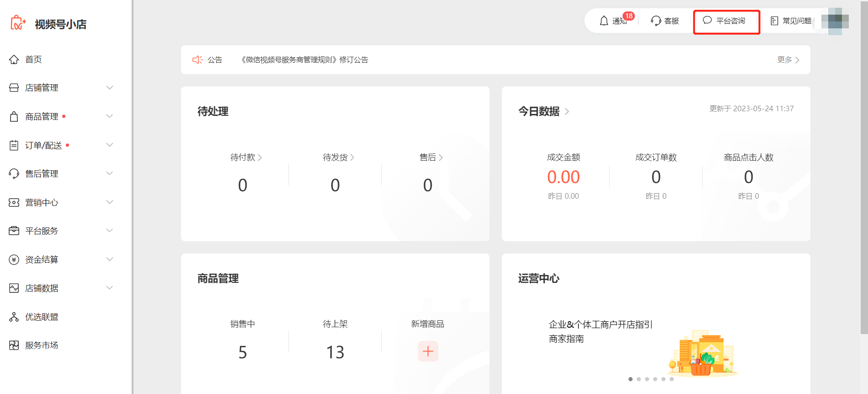Open notifications via the bell icon
Viewport: 868px width, 394px height.
[604, 21]
